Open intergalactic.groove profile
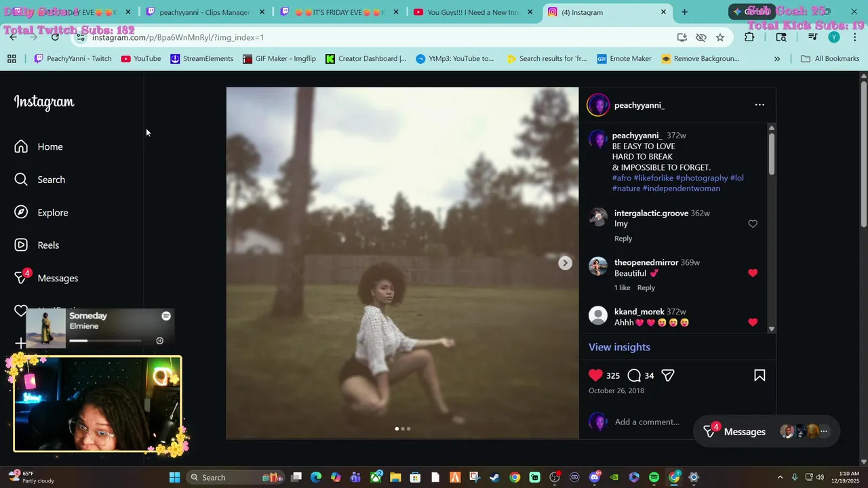 651,213
